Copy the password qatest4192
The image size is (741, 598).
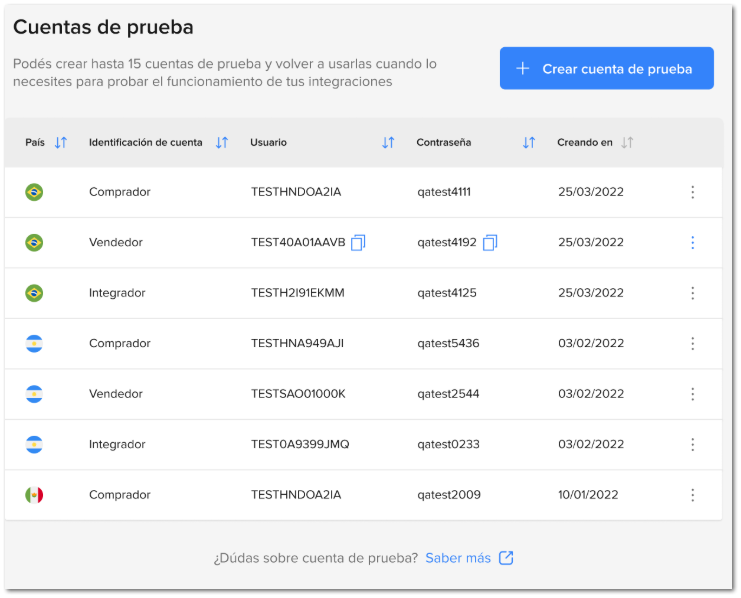(490, 242)
